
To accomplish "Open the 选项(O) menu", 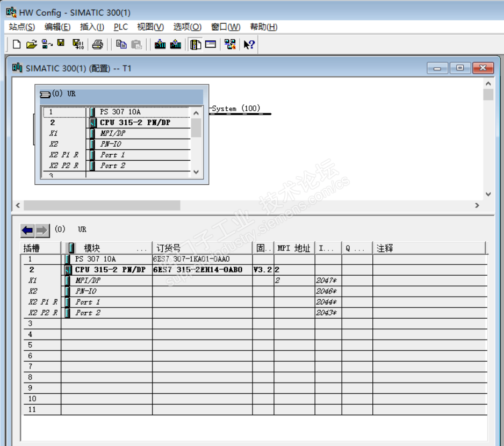I will coord(188,27).
